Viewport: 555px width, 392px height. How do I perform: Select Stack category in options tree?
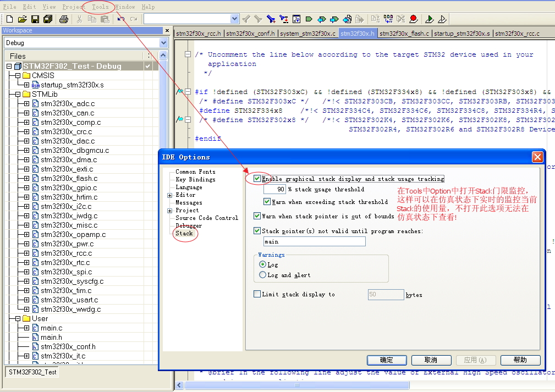(x=184, y=234)
